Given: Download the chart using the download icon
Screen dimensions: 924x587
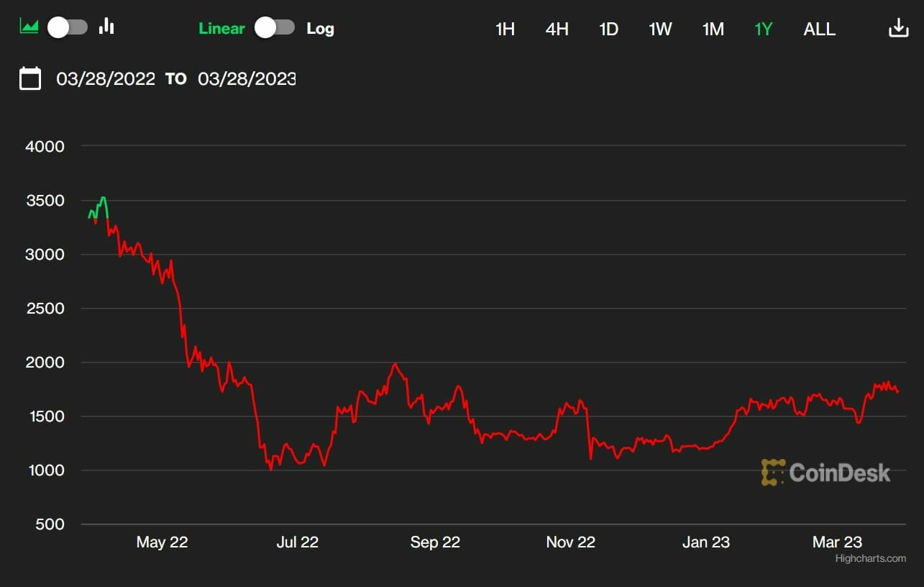Looking at the screenshot, I should (x=899, y=28).
